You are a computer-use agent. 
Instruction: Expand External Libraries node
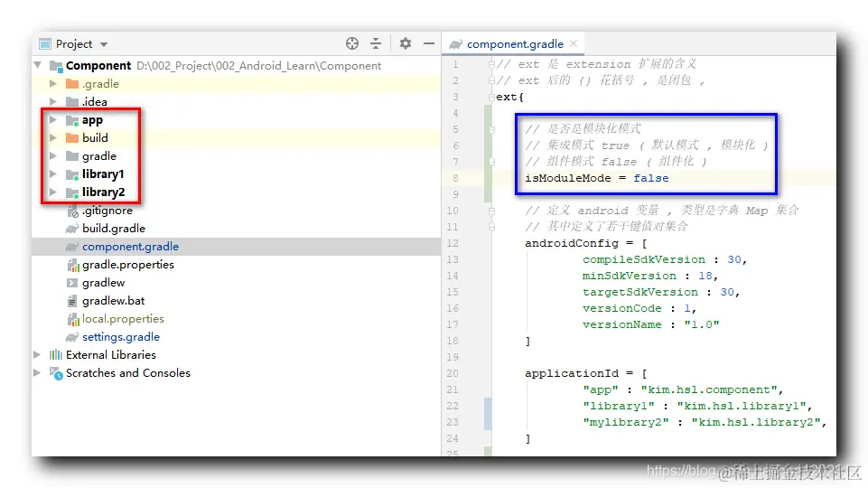pos(38,354)
